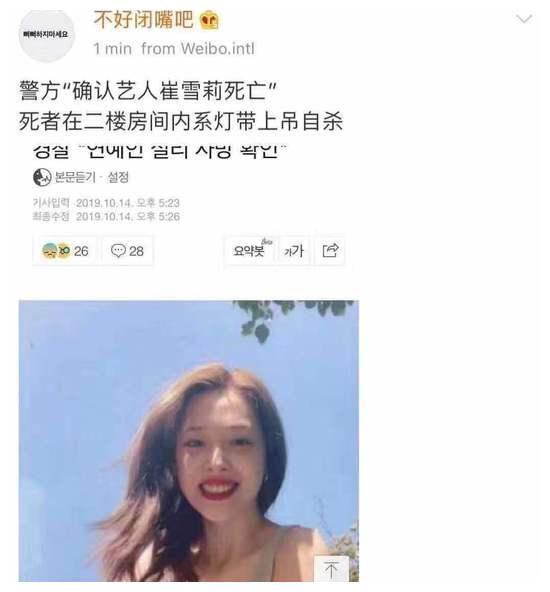Screen dimensions: 550x592
Task: Tap the '1 min' post timestamp
Action: point(112,49)
